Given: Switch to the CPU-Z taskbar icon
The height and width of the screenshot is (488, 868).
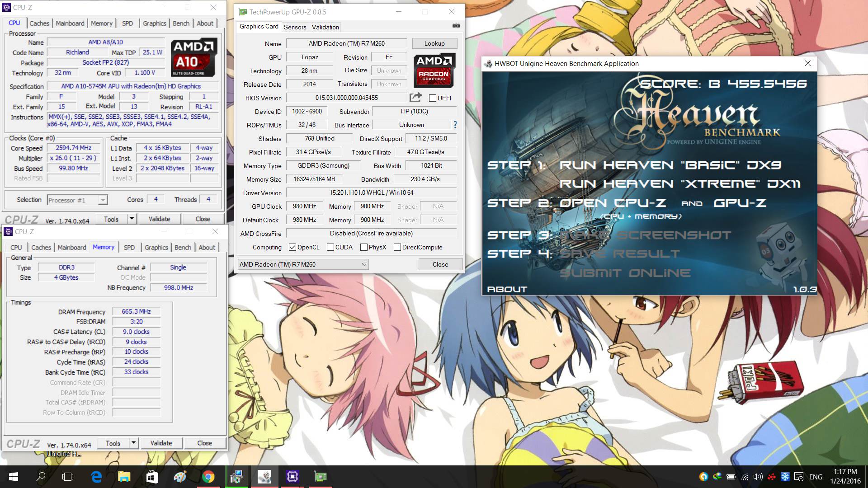Looking at the screenshot, I should (292, 477).
